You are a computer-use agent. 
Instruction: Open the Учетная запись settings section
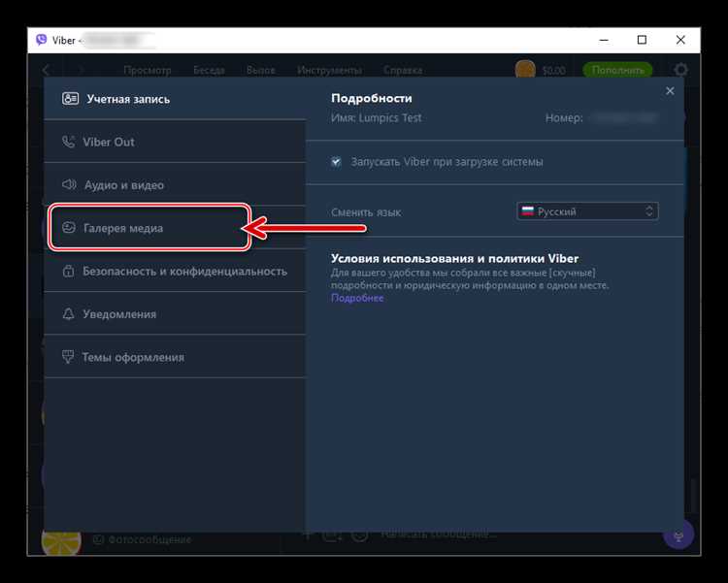pos(175,98)
